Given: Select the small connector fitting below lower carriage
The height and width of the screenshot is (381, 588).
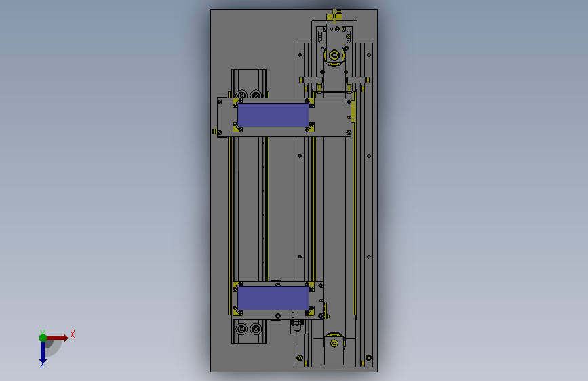Looking at the screenshot, I should point(297,325).
